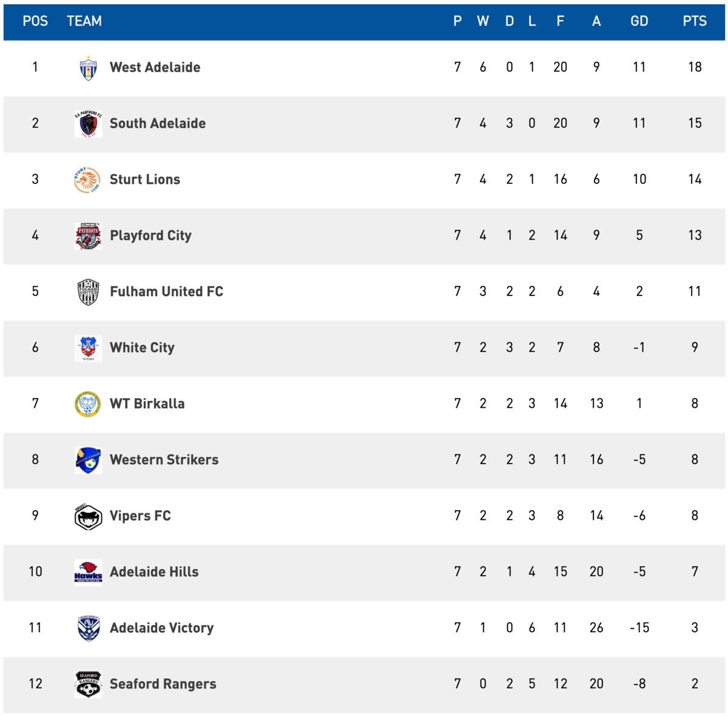Click the PTS column header

[695, 21]
